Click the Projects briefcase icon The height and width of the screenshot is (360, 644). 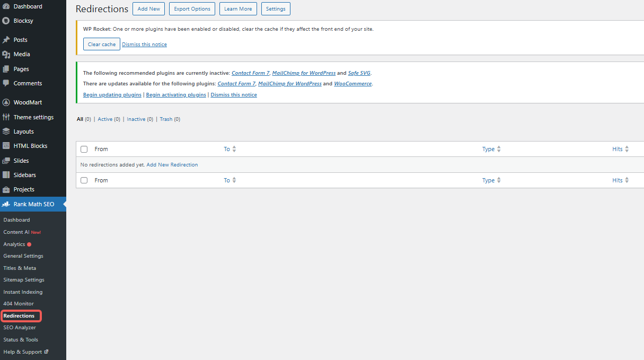(6, 189)
